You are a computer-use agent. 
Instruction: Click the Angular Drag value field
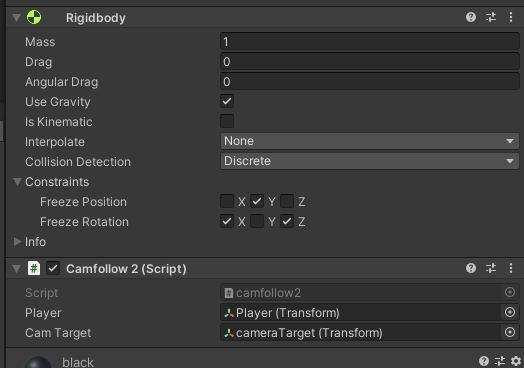point(370,82)
